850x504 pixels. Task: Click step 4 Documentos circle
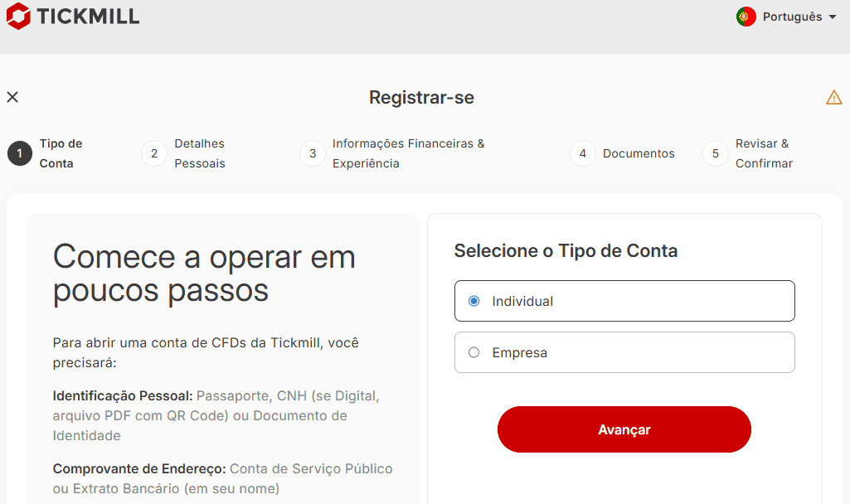tap(582, 153)
